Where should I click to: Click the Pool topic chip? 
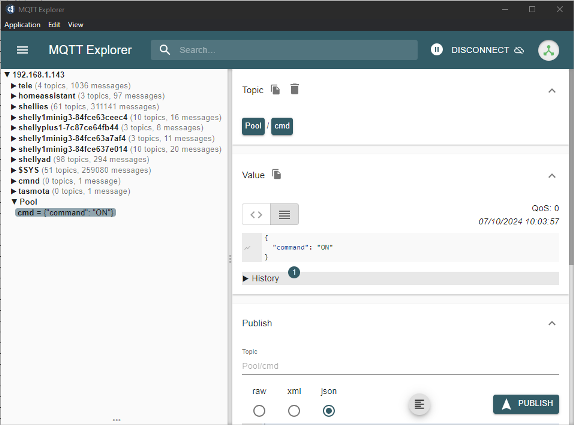[x=253, y=126]
